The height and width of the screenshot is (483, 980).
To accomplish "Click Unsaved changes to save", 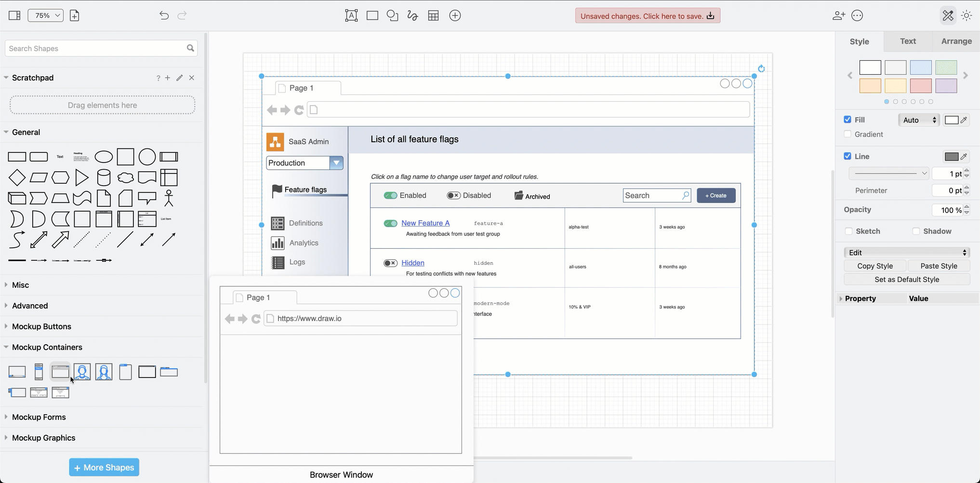I will coord(647,15).
